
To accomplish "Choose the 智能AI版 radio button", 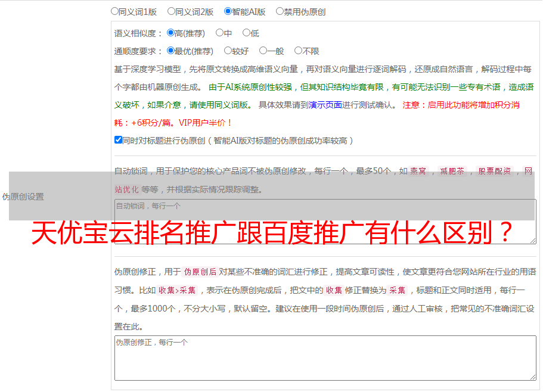I will point(228,11).
